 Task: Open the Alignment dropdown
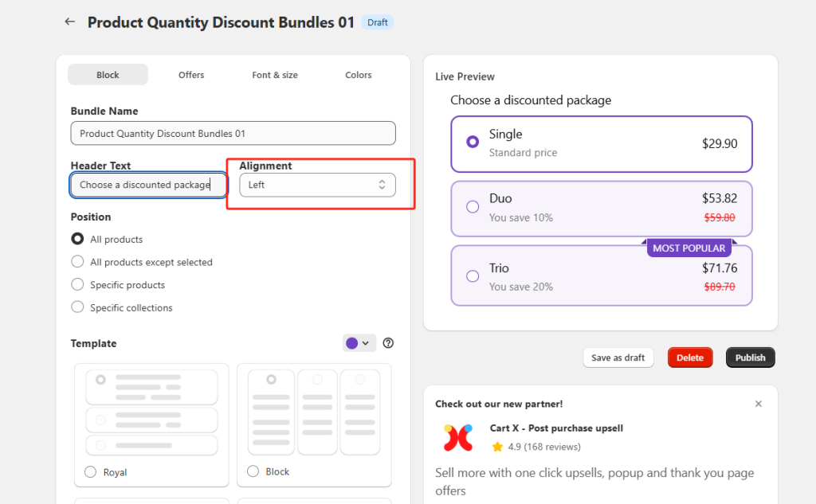pyautogui.click(x=317, y=184)
